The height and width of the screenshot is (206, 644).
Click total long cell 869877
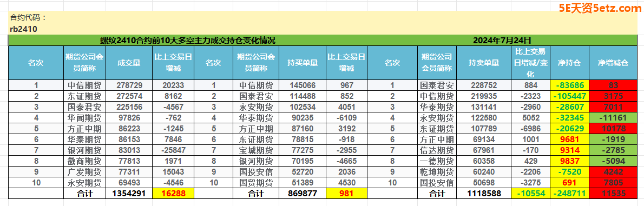tap(303, 193)
